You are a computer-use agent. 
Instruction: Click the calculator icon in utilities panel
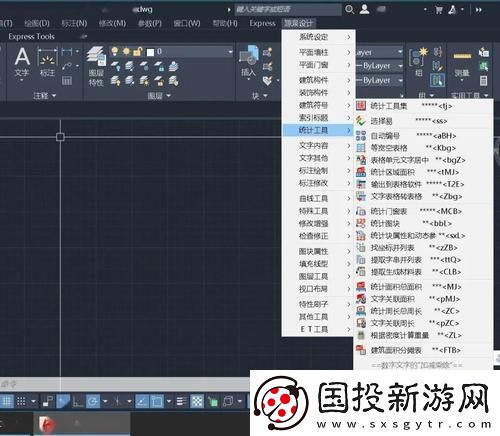point(484,80)
